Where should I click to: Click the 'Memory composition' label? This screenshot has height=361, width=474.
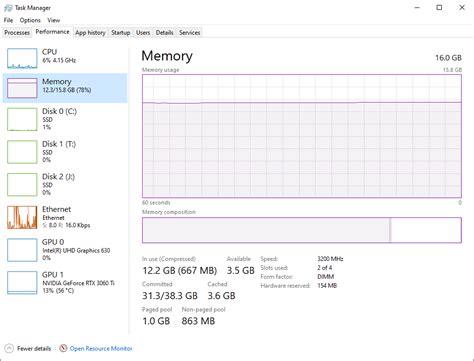[169, 212]
